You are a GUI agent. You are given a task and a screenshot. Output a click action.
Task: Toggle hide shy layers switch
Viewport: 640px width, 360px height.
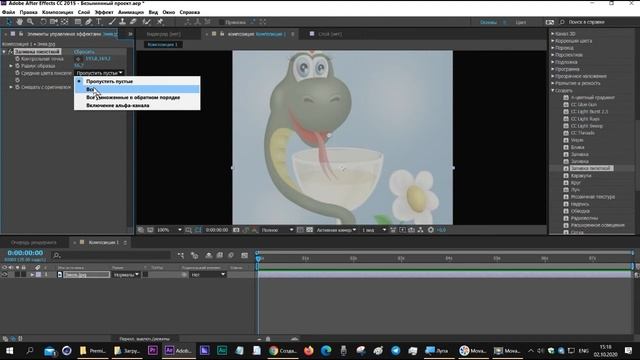click(209, 256)
